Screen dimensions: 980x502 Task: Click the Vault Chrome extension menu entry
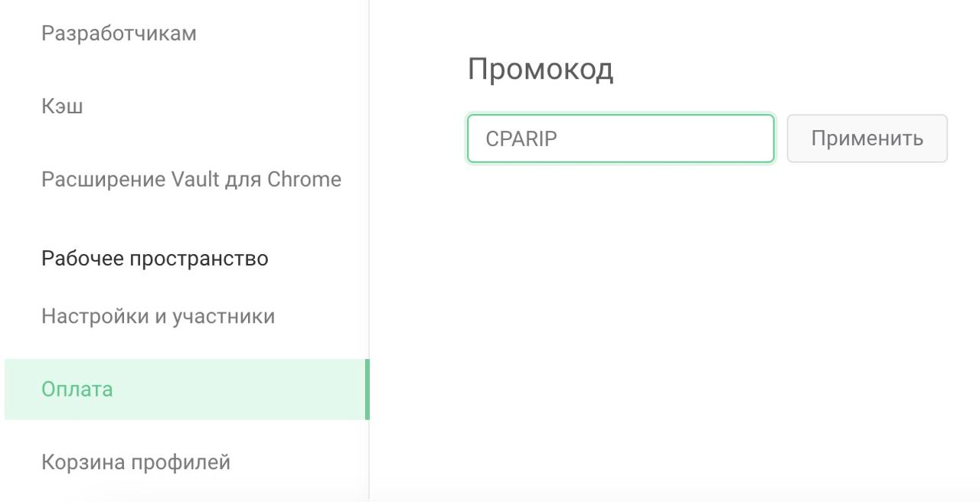click(191, 180)
